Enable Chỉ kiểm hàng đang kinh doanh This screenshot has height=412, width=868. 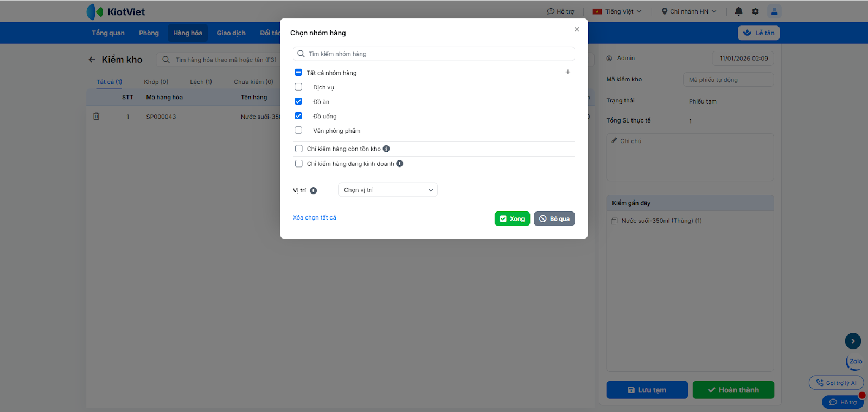point(299,164)
